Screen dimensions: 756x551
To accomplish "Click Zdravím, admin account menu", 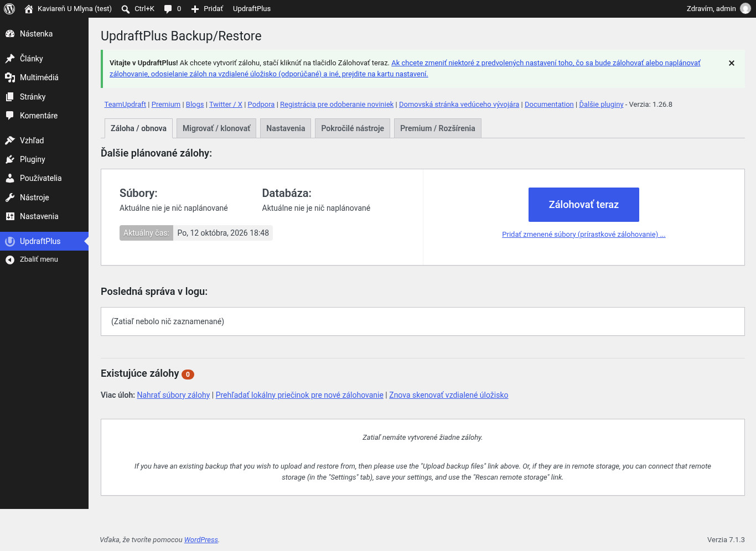I will [x=718, y=9].
